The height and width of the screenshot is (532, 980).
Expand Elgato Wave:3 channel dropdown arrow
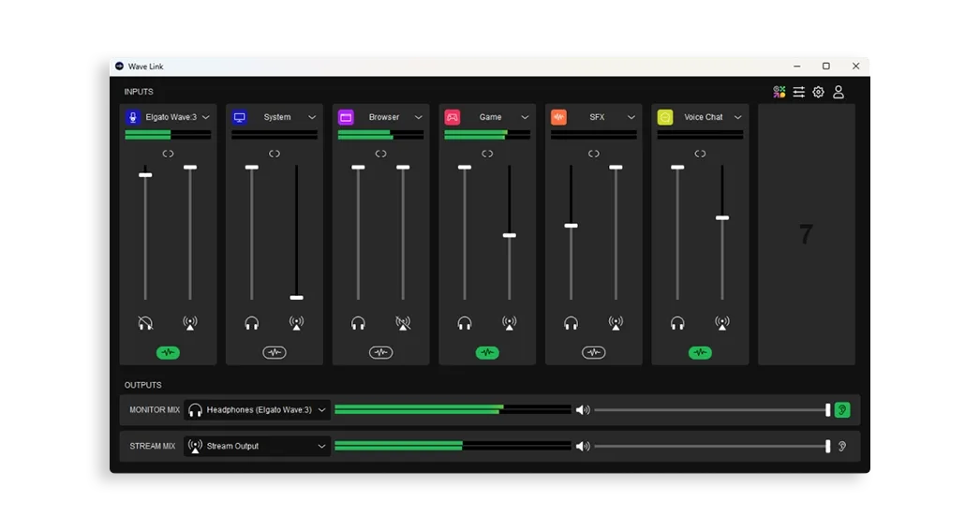pyautogui.click(x=205, y=117)
